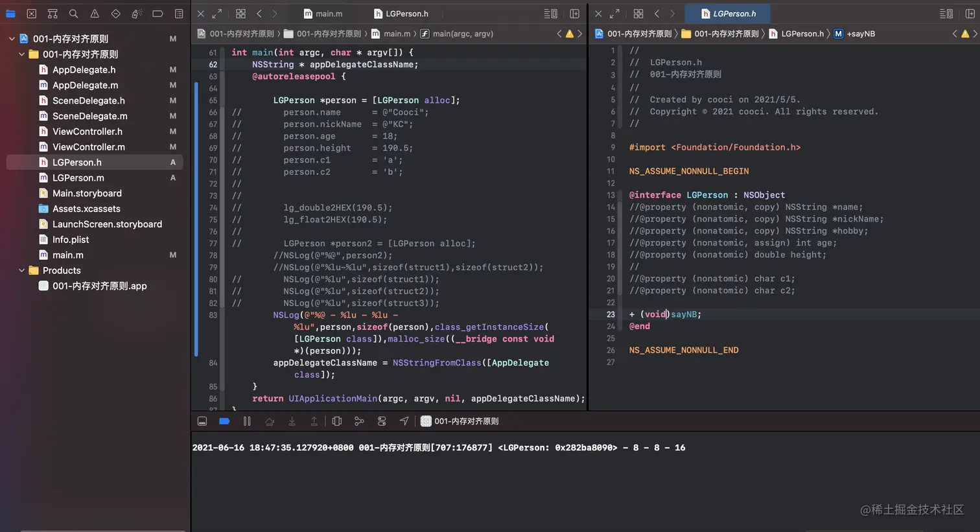Screen dimensions: 980x532
Task: Open left editor's editor options menu
Action: tap(550, 14)
